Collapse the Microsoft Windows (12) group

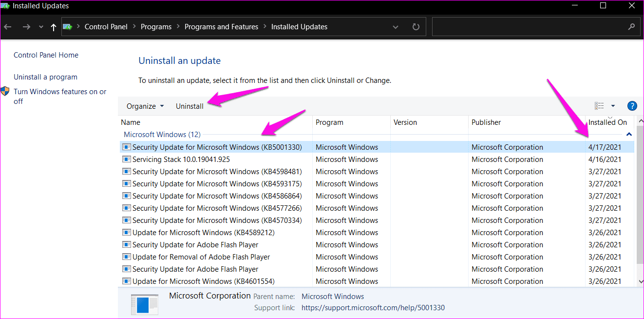(629, 134)
